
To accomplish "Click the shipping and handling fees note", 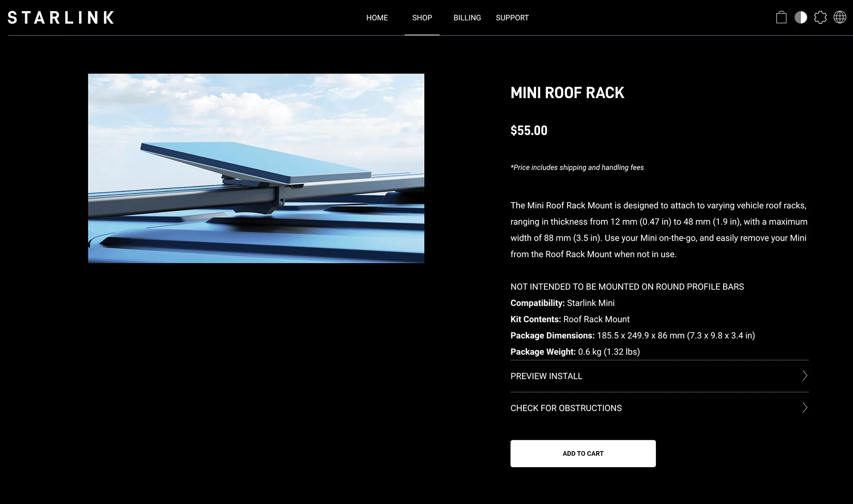I will tap(577, 167).
